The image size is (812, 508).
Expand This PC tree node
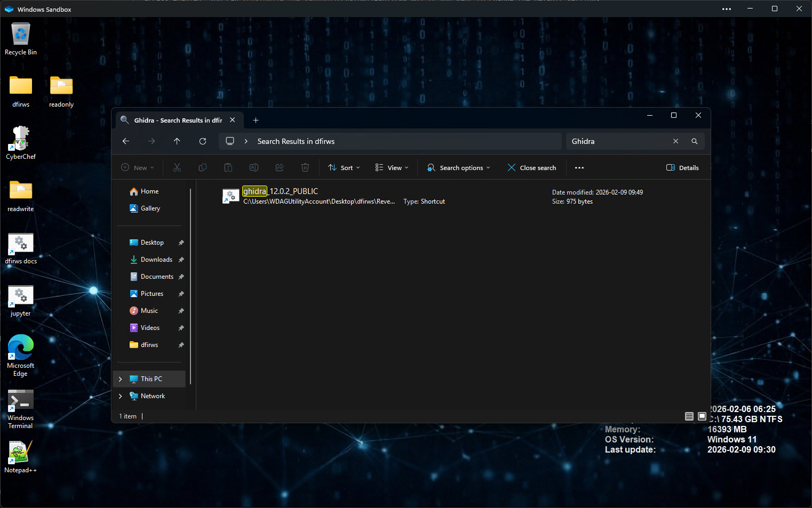pos(121,379)
